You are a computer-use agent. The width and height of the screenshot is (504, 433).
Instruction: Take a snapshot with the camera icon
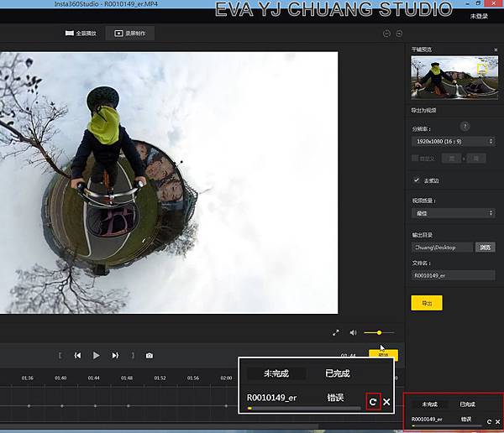(x=150, y=355)
